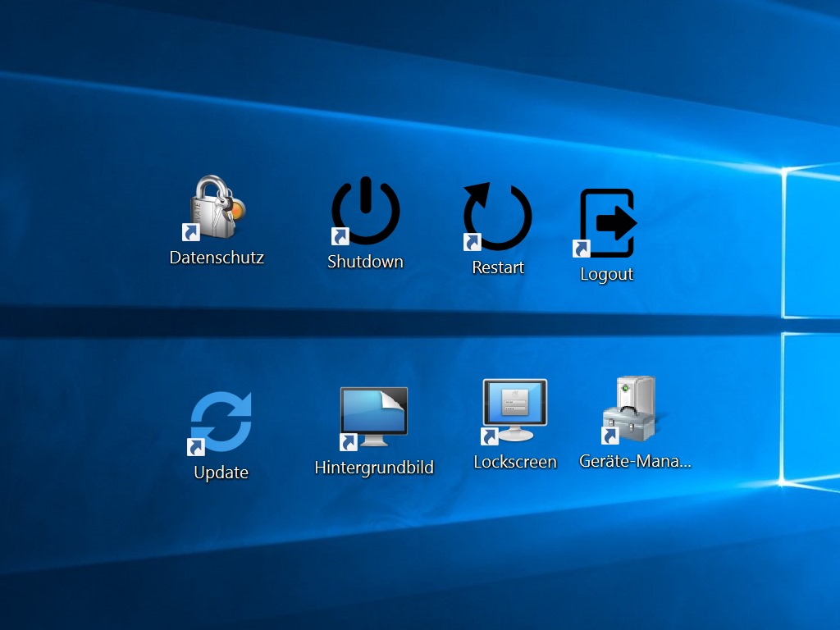Select the "Logout" label text

point(606,274)
